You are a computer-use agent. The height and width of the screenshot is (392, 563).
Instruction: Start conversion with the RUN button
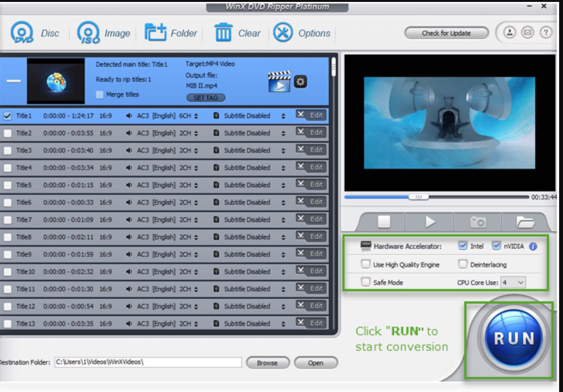click(x=514, y=338)
